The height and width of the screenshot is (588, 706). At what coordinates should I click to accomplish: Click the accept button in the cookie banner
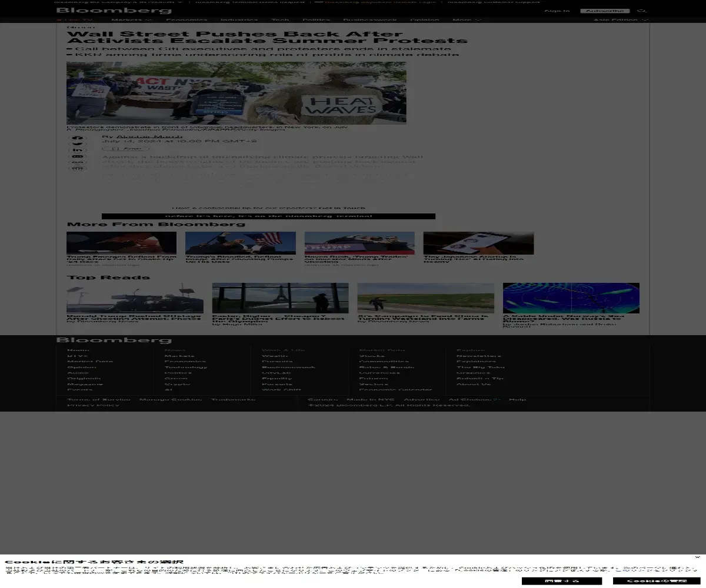point(561,581)
